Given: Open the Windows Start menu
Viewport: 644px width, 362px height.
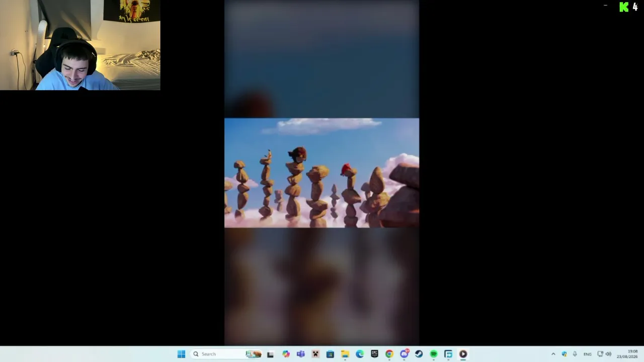Looking at the screenshot, I should (x=181, y=354).
